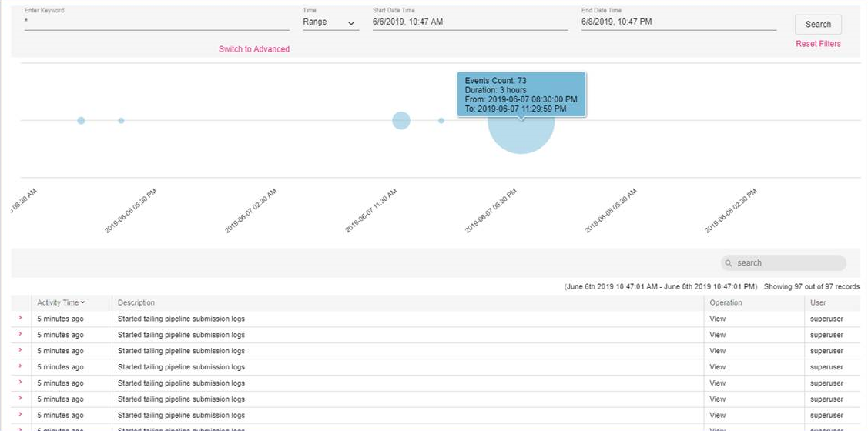Click 'superuser' in the first table row
The width and height of the screenshot is (868, 431).
click(826, 319)
